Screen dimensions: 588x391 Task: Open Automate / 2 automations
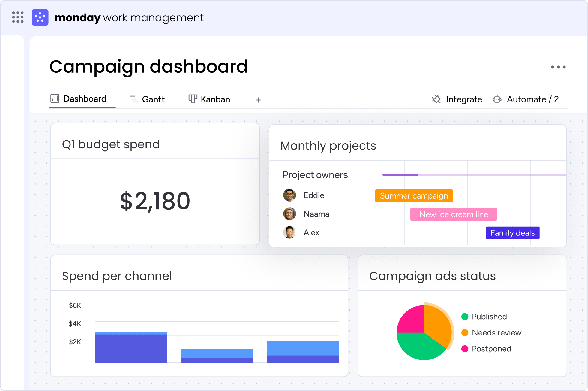tap(532, 99)
